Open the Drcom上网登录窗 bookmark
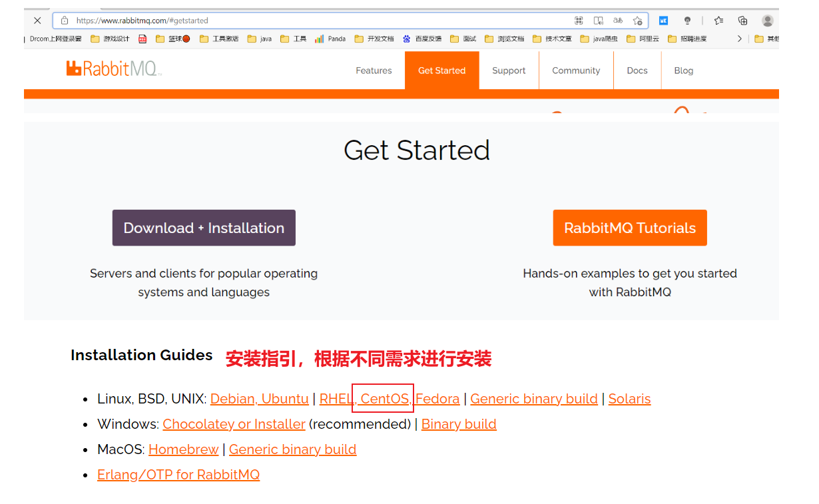The image size is (819, 504). [55, 39]
